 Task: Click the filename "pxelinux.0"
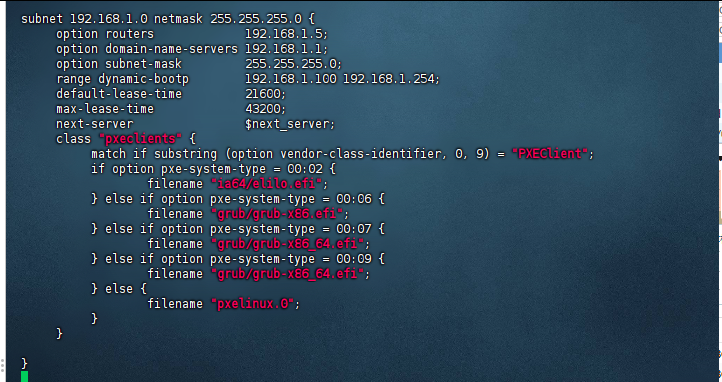(x=252, y=304)
